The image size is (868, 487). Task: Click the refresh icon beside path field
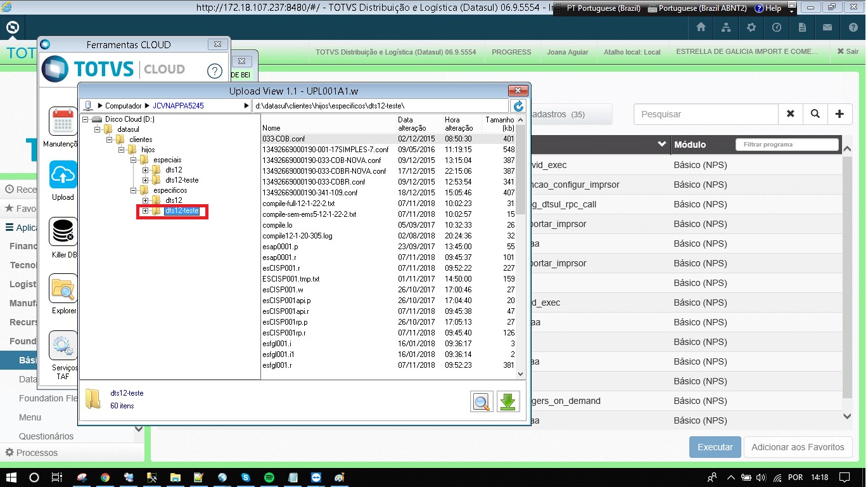518,106
